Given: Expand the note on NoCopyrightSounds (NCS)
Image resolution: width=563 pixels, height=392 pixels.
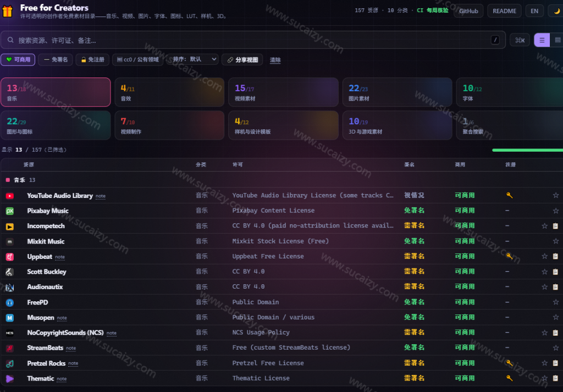Looking at the screenshot, I should [112, 333].
